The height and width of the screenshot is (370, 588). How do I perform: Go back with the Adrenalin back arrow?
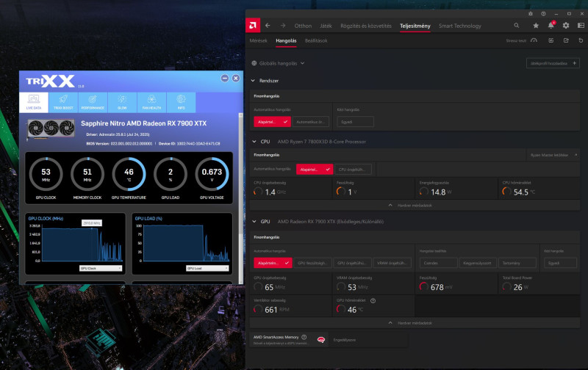[268, 26]
